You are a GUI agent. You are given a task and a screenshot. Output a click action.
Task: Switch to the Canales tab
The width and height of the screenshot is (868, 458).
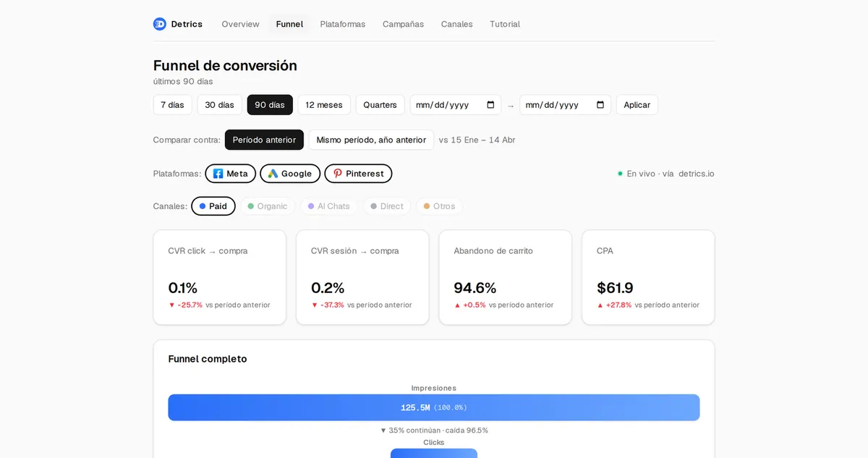pos(457,24)
